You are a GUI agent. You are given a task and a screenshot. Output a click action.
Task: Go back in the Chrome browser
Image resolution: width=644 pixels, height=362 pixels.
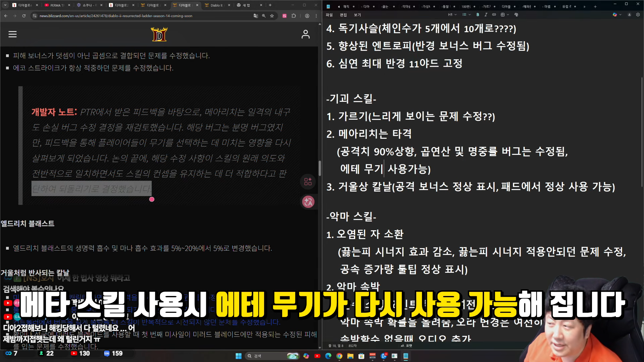pos(6,16)
